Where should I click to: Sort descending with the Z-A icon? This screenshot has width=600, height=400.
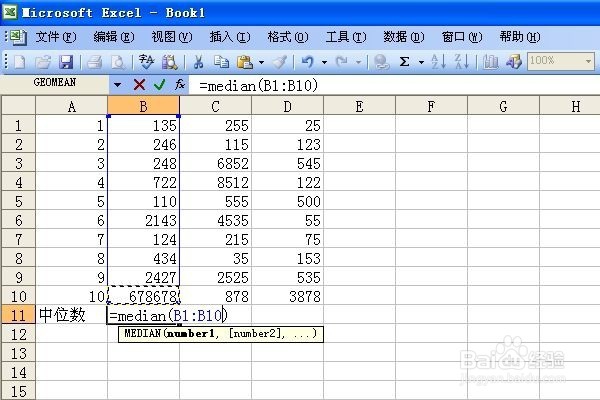[x=461, y=62]
